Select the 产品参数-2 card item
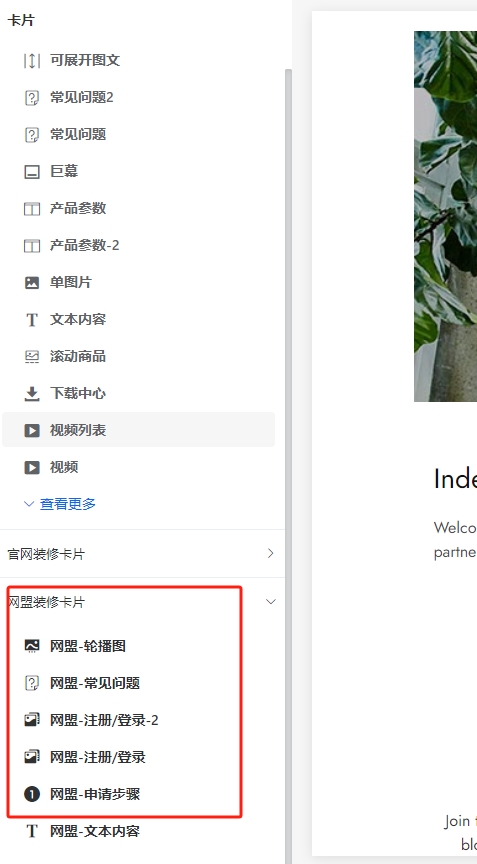The width and height of the screenshot is (477, 864). [x=138, y=245]
